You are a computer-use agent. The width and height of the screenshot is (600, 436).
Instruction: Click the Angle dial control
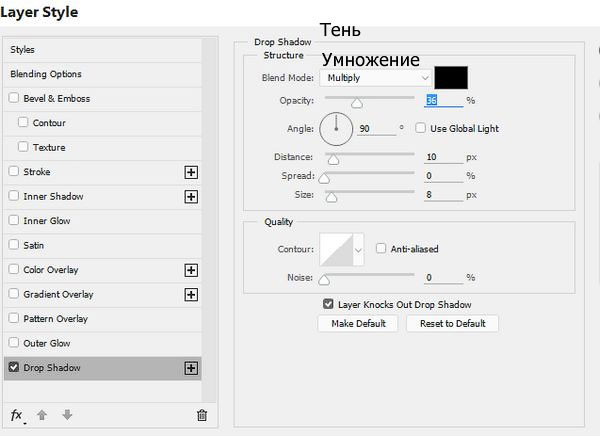click(x=336, y=129)
